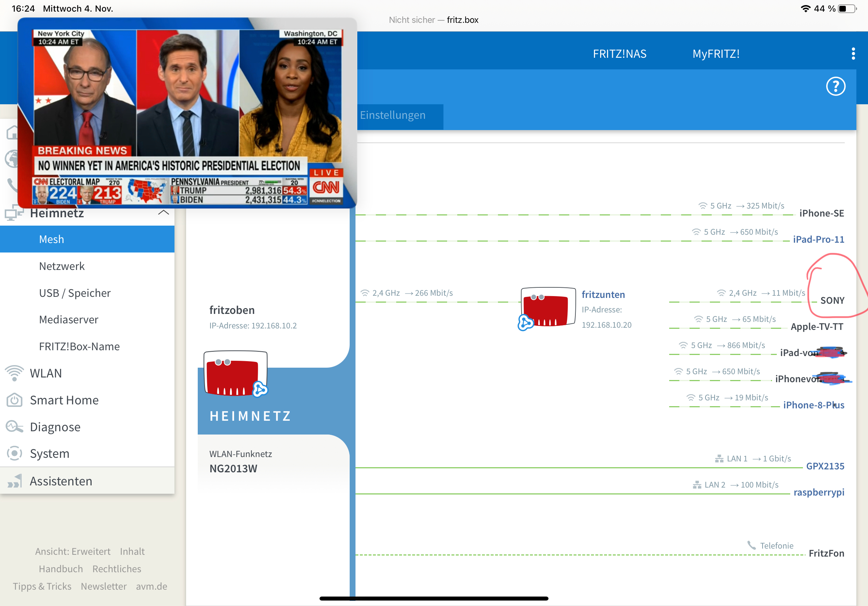The height and width of the screenshot is (606, 868).
Task: Click the Heimnetz computer icon
Action: 13,213
